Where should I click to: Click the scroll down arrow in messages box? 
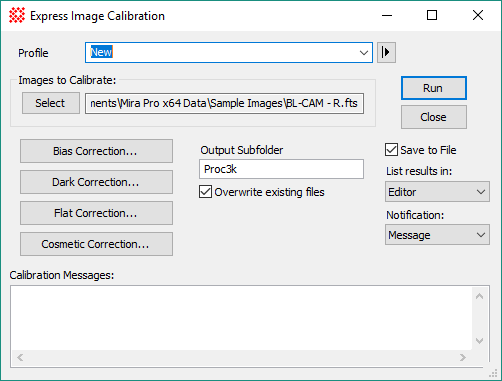click(x=479, y=341)
